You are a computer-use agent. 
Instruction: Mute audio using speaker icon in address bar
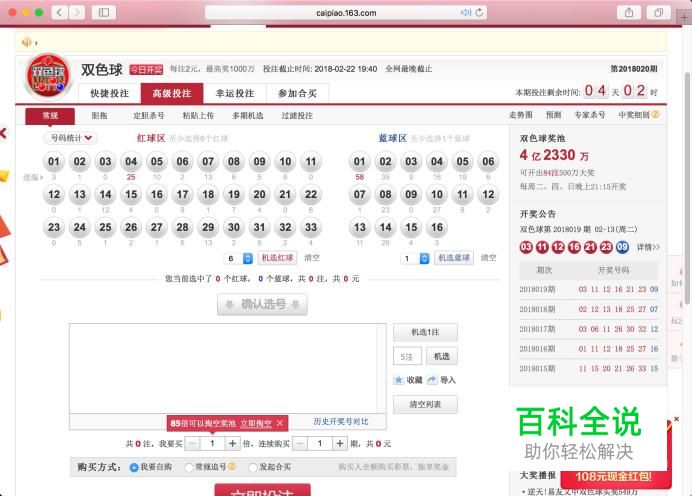point(466,13)
